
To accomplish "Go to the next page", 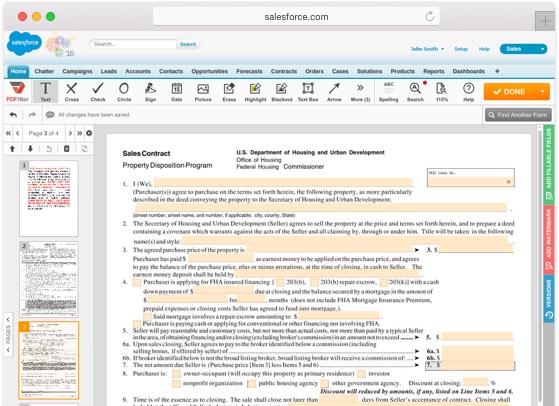I will [70, 133].
